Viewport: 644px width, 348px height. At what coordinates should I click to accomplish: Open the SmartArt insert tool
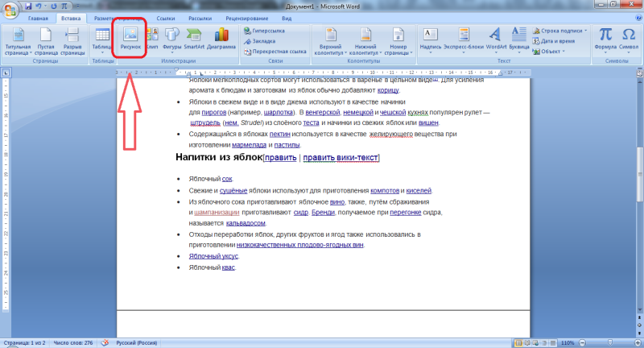pos(194,38)
